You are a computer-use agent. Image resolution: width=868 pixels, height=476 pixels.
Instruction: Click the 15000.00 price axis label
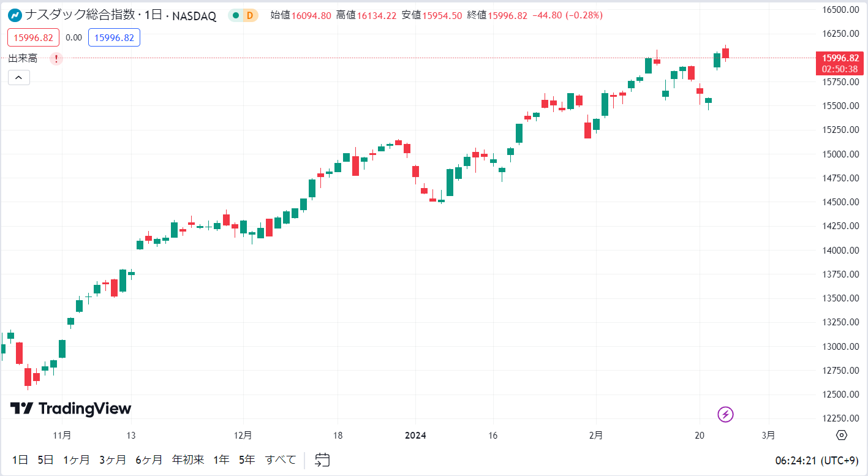[x=841, y=154]
